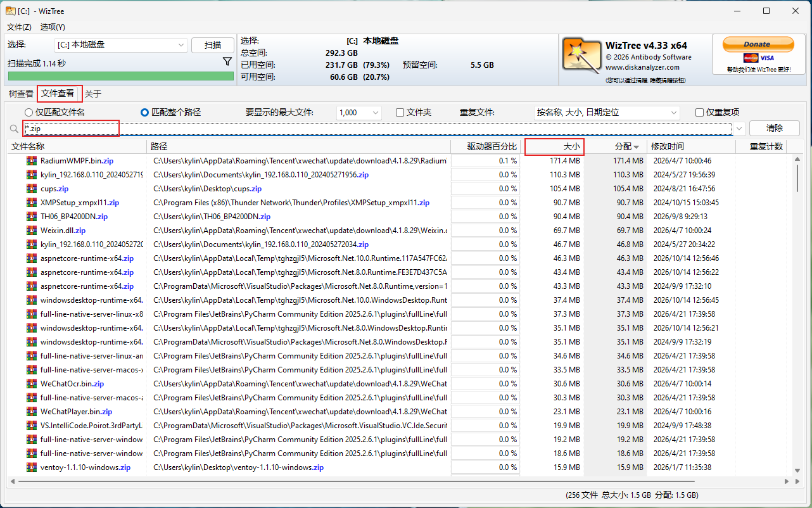Open the www.diskanalyzer.com link
The image size is (812, 508).
click(x=642, y=68)
